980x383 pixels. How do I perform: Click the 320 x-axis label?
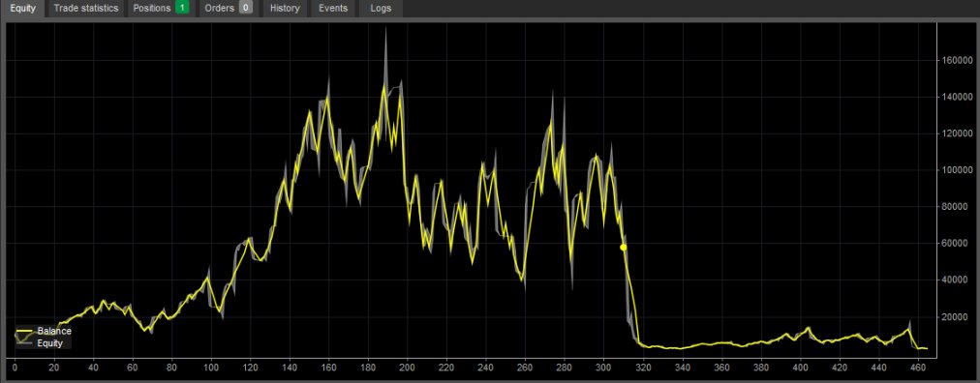(x=643, y=368)
